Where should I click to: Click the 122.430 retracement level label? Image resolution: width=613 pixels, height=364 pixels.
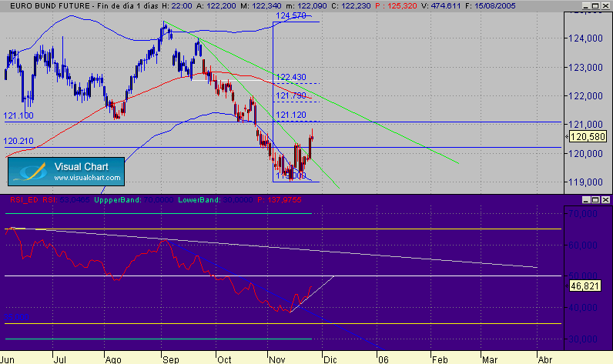(291, 77)
